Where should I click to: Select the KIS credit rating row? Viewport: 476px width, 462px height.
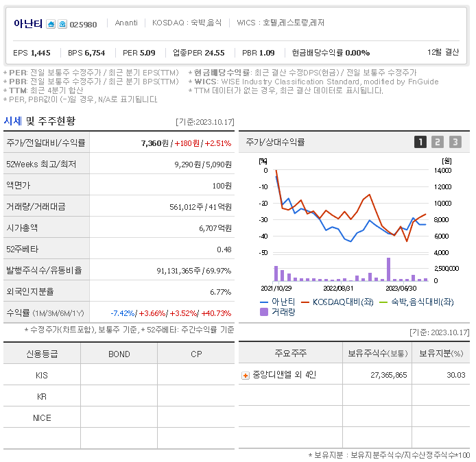(119, 375)
